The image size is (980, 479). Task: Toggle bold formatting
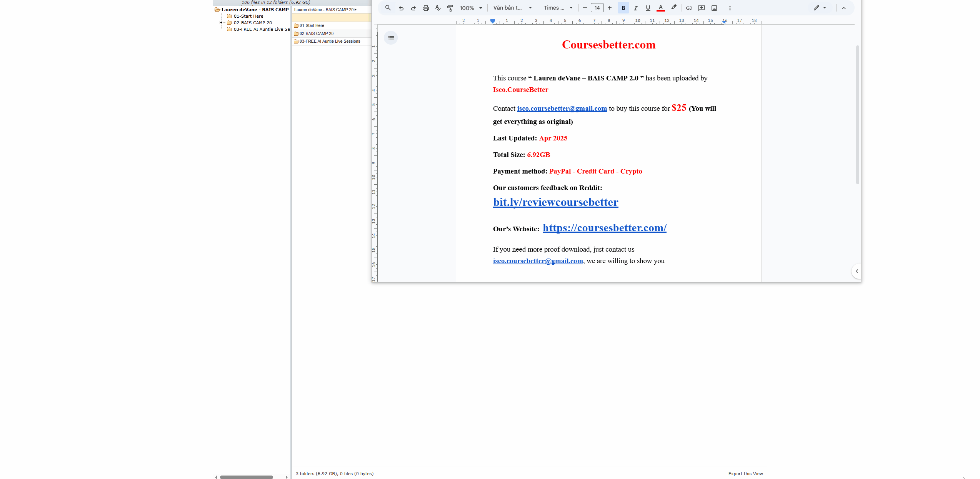tap(623, 8)
